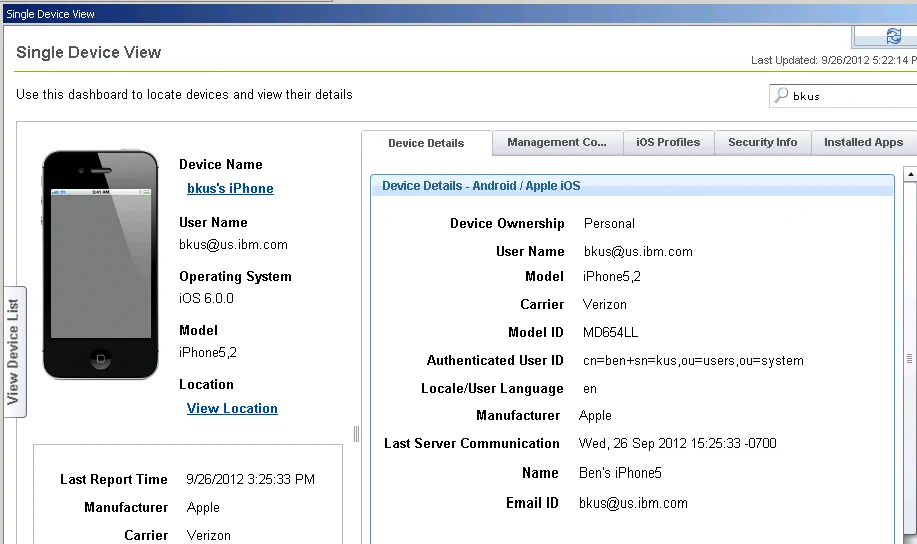Click the refresh icon near Last Updated
Image resolution: width=917 pixels, height=544 pixels.
point(893,36)
